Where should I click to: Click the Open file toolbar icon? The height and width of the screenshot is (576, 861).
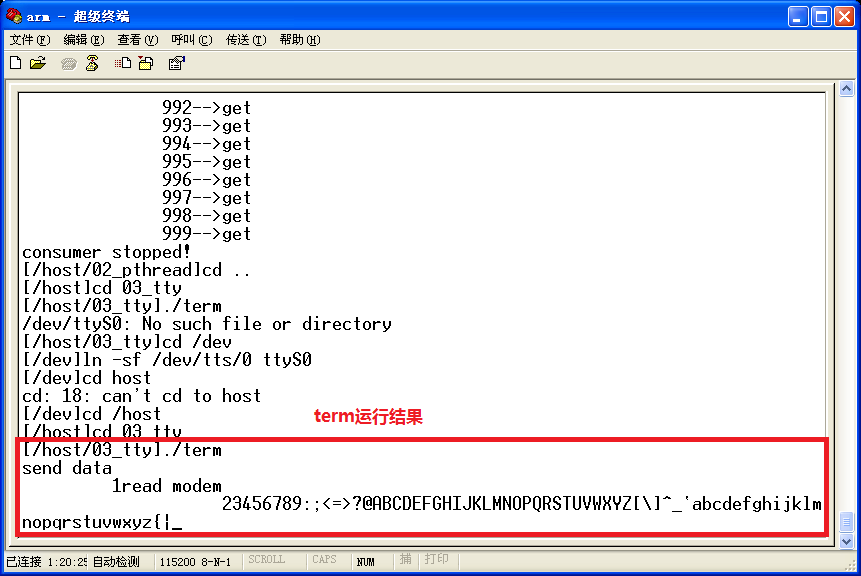pos(38,63)
